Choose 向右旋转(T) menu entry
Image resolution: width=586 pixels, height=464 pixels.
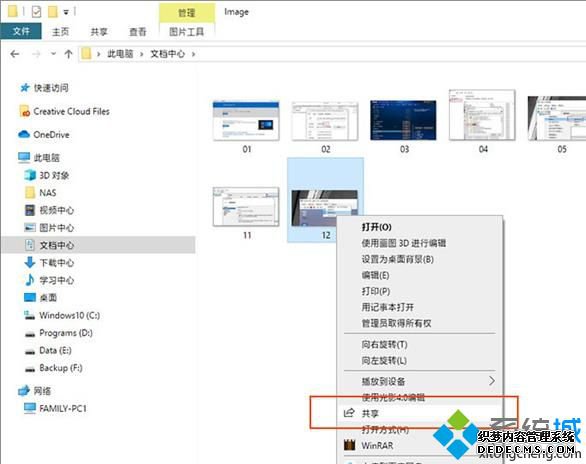pyautogui.click(x=420, y=344)
